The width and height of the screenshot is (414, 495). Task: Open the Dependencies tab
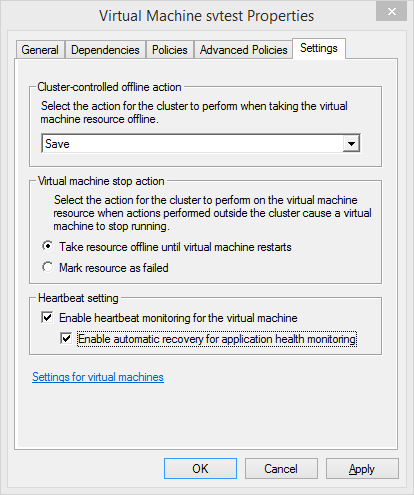105,50
